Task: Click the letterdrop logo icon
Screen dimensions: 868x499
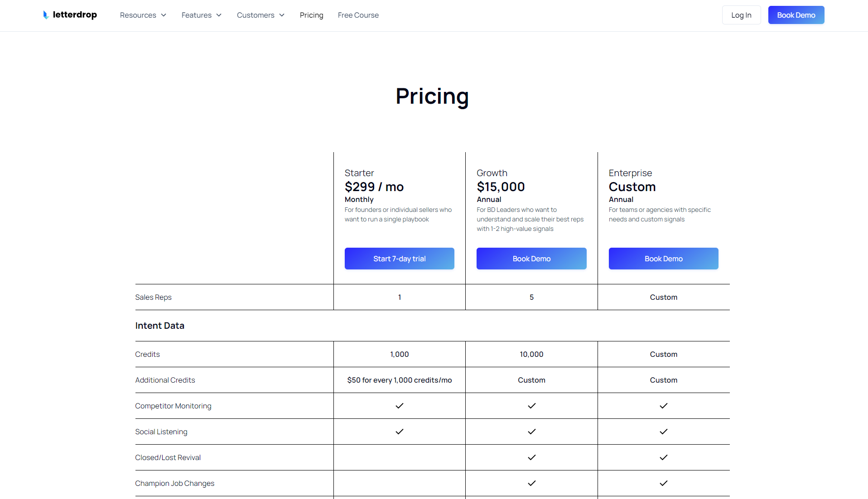Action: pos(46,15)
